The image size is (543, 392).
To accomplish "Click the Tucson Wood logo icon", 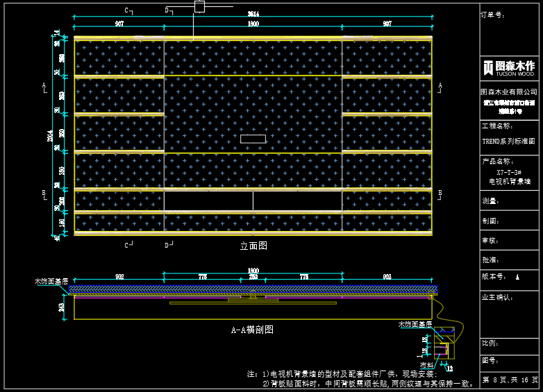I will [x=488, y=67].
